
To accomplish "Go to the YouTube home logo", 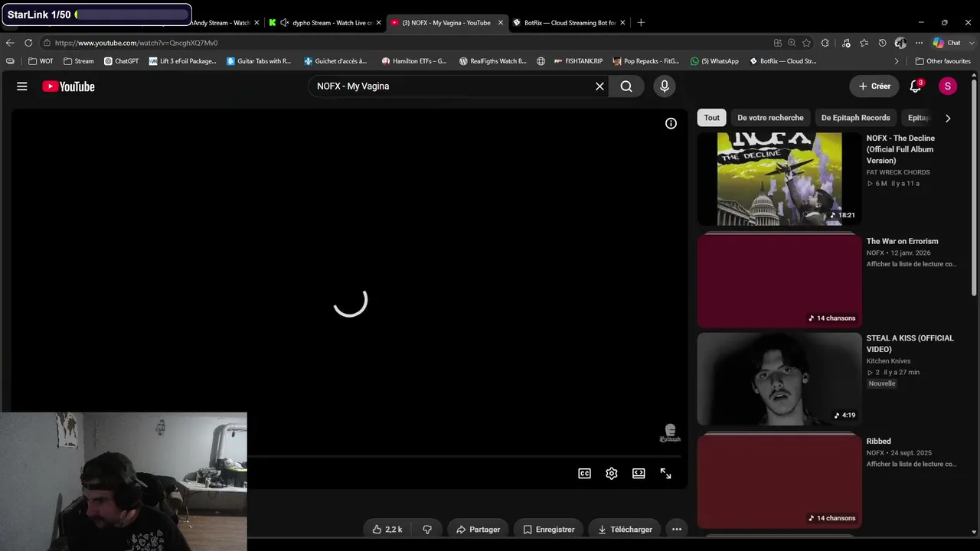I will click(x=68, y=86).
